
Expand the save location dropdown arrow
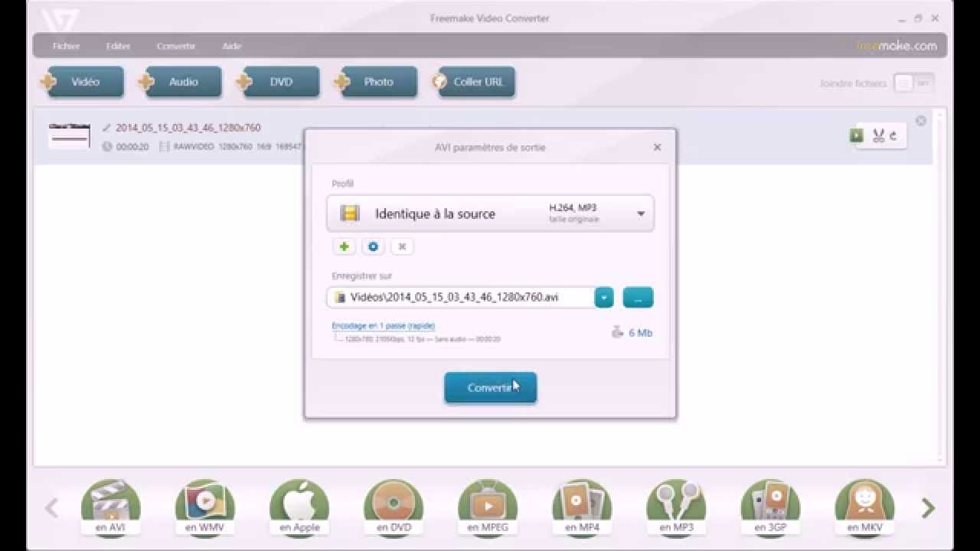click(x=604, y=297)
